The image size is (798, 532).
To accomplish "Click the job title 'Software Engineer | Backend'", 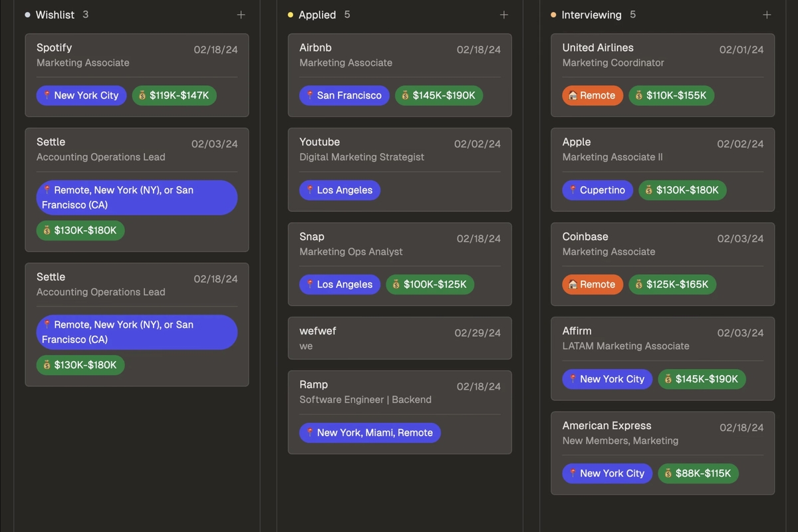I will click(366, 400).
